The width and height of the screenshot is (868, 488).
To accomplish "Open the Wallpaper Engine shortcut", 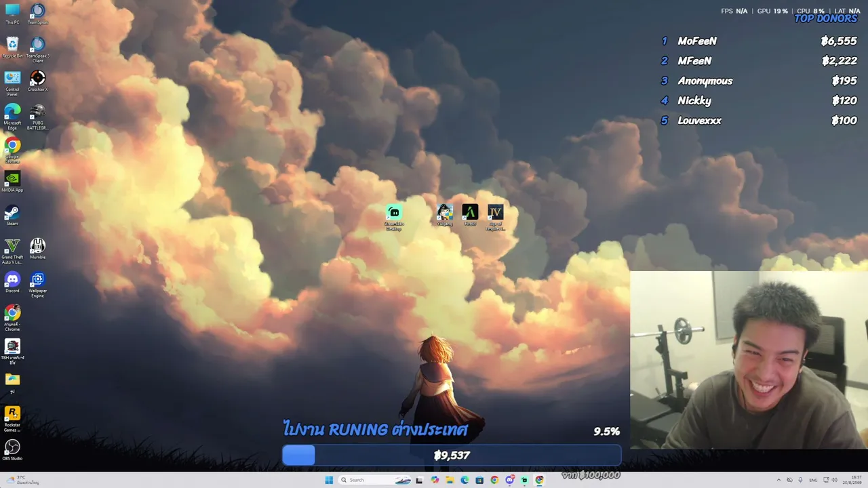I will (38, 285).
